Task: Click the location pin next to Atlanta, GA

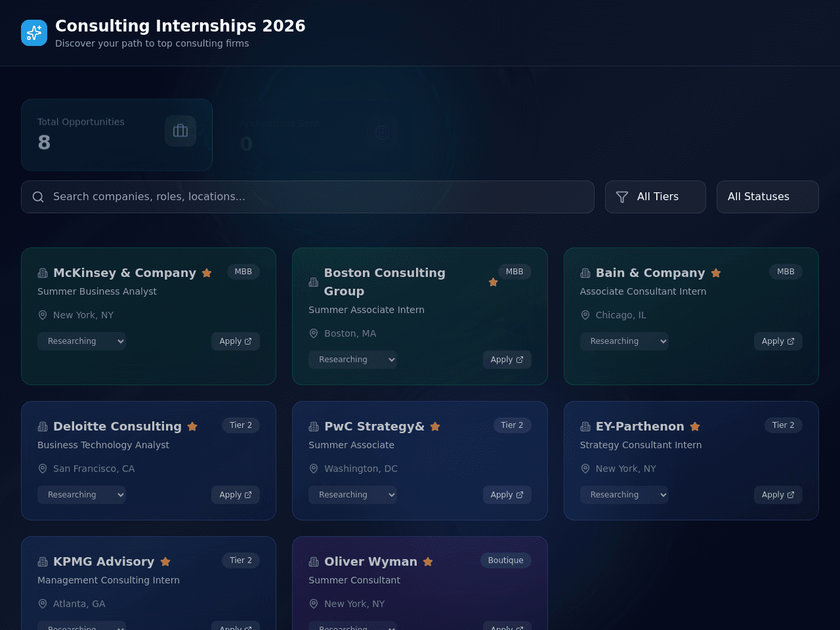Action: pyautogui.click(x=43, y=604)
